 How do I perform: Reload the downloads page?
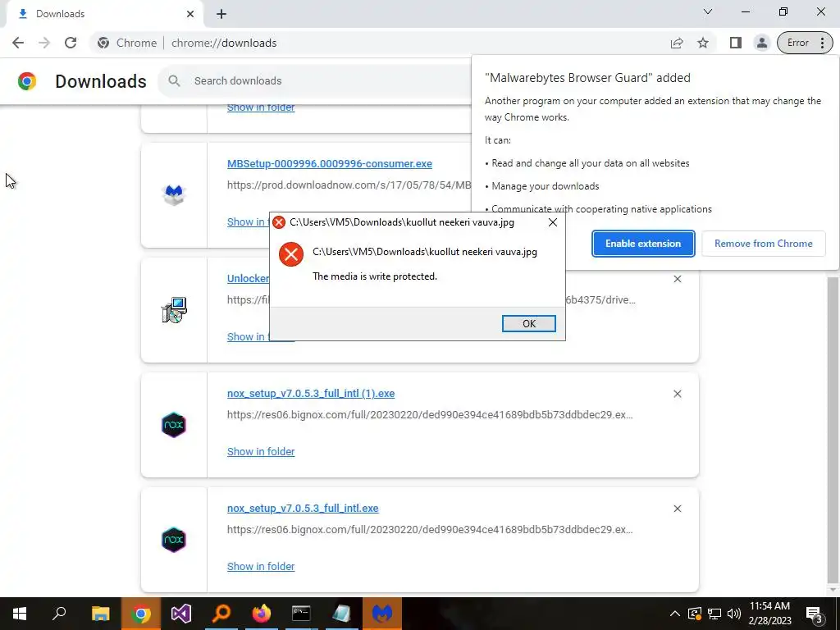[x=71, y=43]
